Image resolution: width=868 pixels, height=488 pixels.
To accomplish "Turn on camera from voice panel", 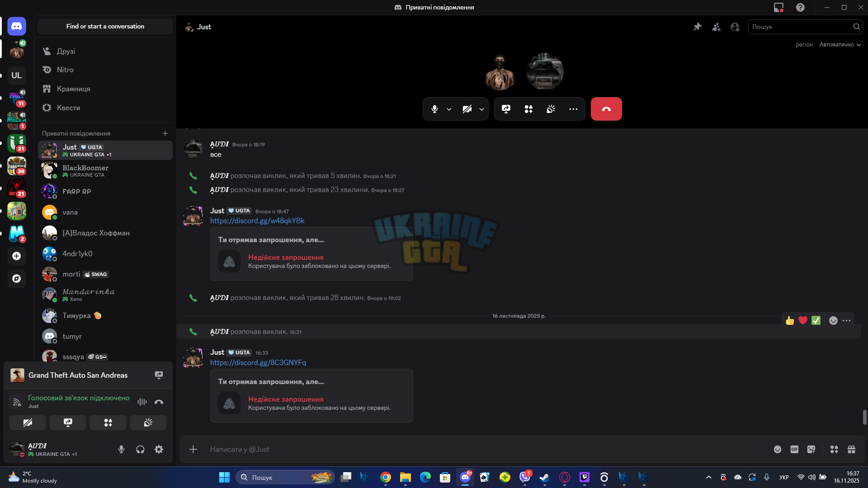I will pyautogui.click(x=28, y=423).
